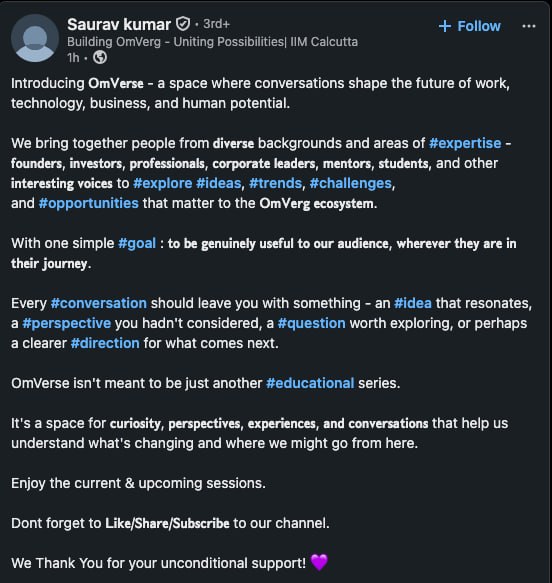
Task: Open the #ideas hashtag
Action: [219, 183]
